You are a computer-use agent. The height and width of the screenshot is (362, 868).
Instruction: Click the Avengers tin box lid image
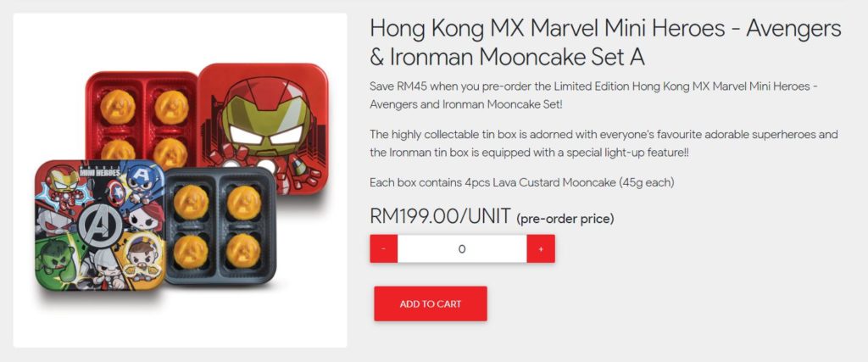click(100, 226)
